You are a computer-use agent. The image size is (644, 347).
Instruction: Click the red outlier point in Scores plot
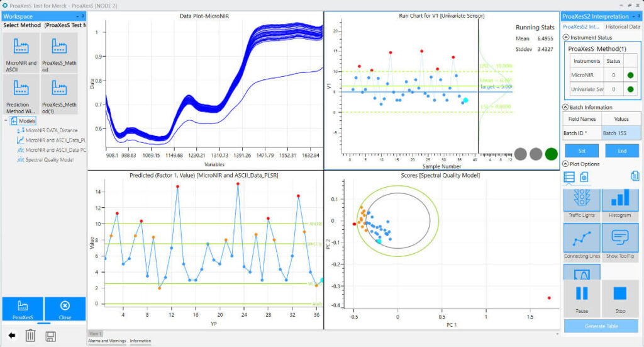pos(549,298)
